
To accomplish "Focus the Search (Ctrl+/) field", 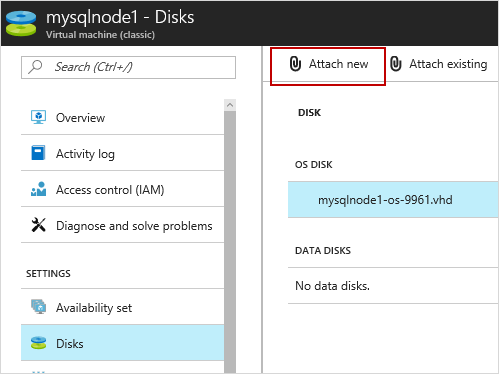I will pyautogui.click(x=128, y=67).
